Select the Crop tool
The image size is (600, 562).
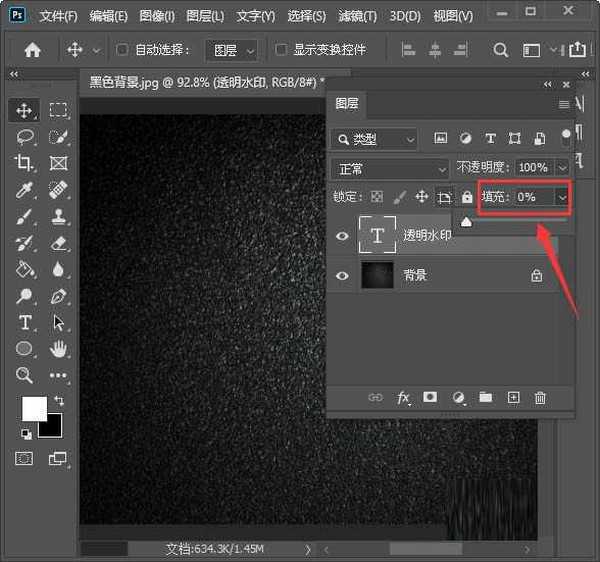click(x=25, y=163)
